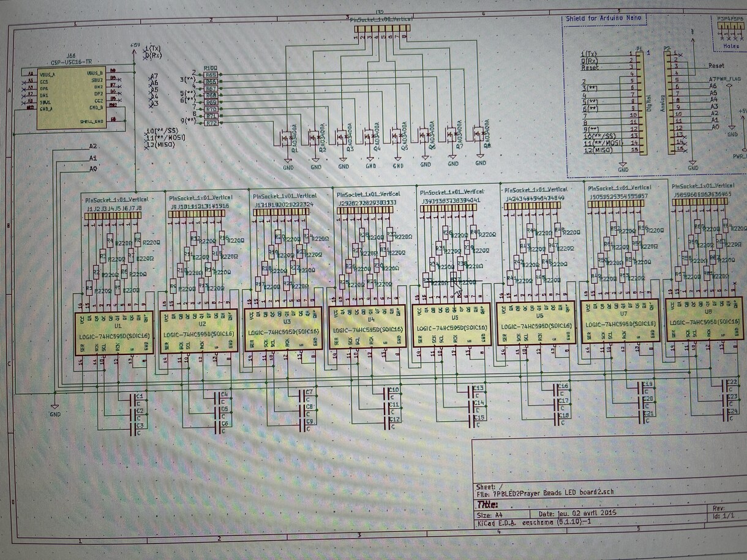Click the 'KiCad E.D.A. eeschema (5.1.10)-1' text
747x560 pixels.
(x=532, y=522)
